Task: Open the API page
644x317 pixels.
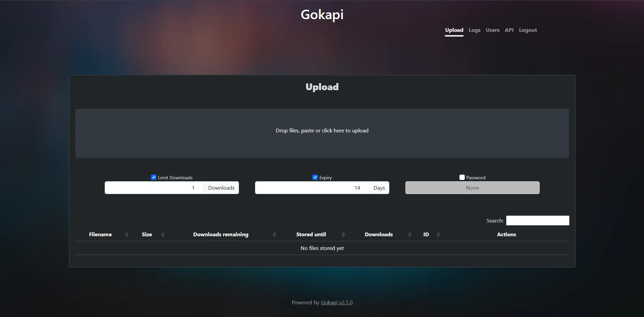Action: tap(509, 30)
